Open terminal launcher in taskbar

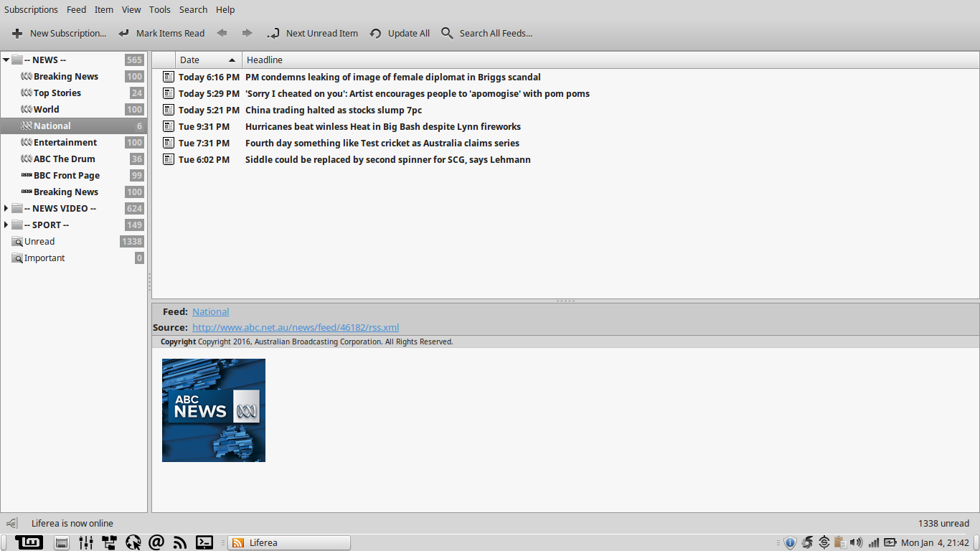coord(204,542)
